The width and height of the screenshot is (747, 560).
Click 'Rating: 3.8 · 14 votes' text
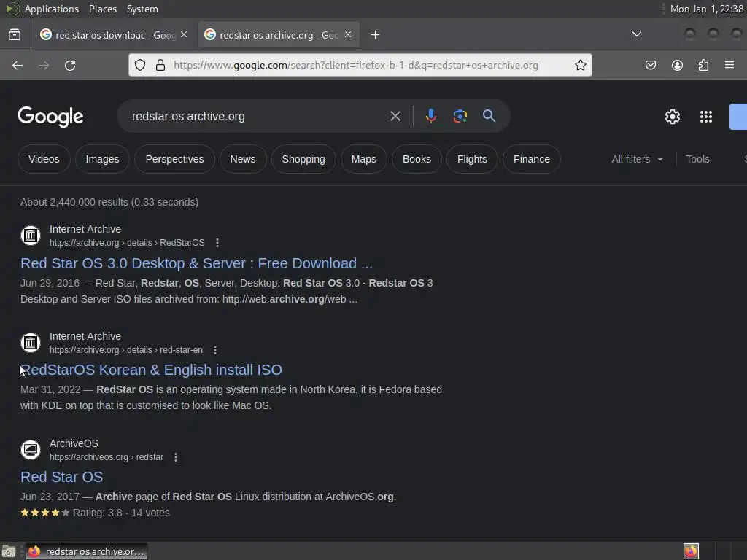tap(122, 513)
